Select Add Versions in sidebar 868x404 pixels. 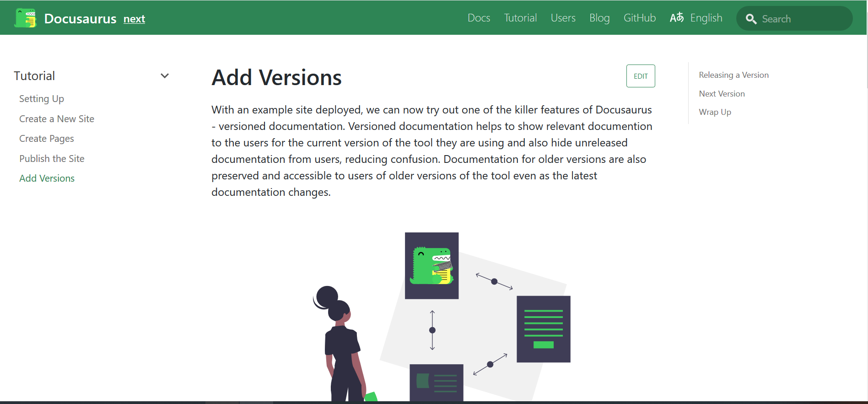(47, 178)
